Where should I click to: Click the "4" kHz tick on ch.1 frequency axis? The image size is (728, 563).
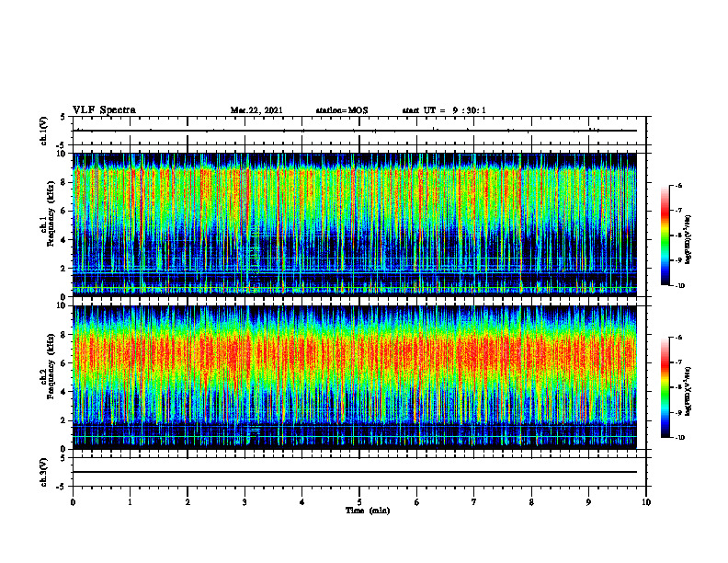64,240
